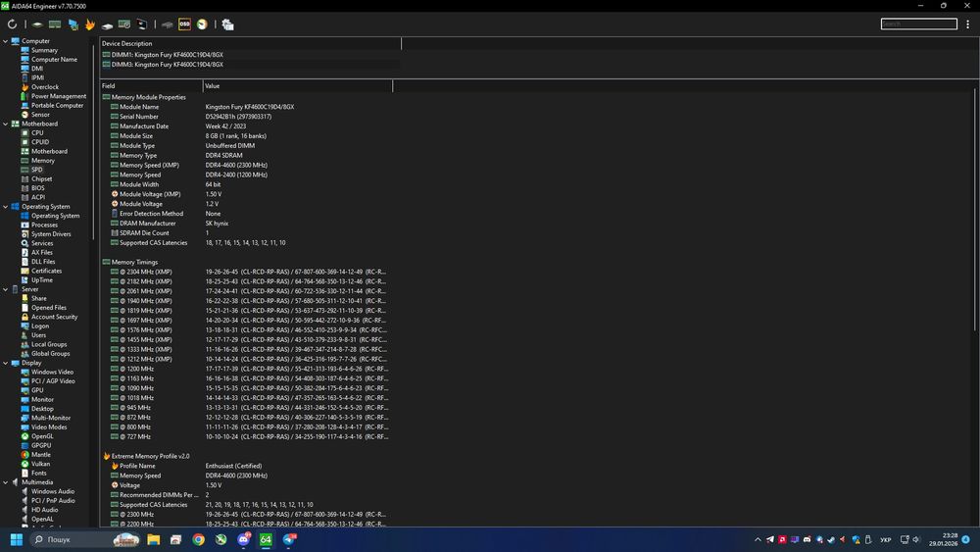Click the navigation tree scrollbar

pyautogui.click(x=94, y=140)
